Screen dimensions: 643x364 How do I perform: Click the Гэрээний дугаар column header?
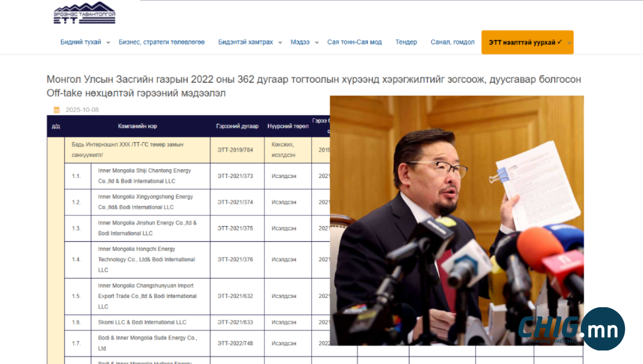click(237, 126)
